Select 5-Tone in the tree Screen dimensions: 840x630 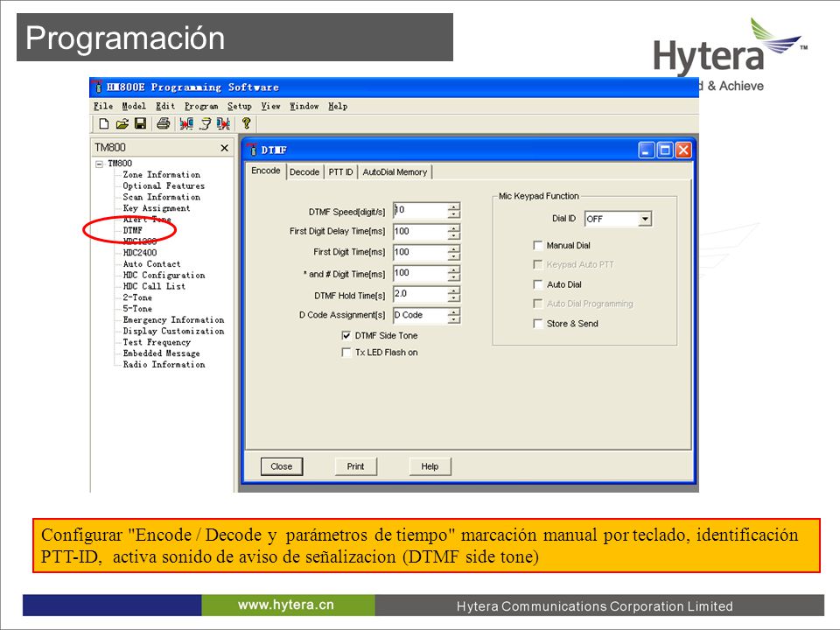(137, 309)
